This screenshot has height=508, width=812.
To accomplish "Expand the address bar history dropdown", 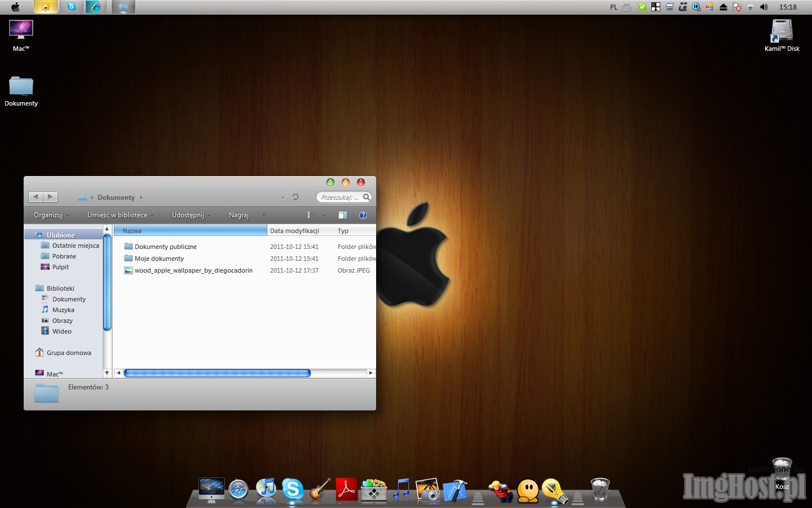I will 283,198.
